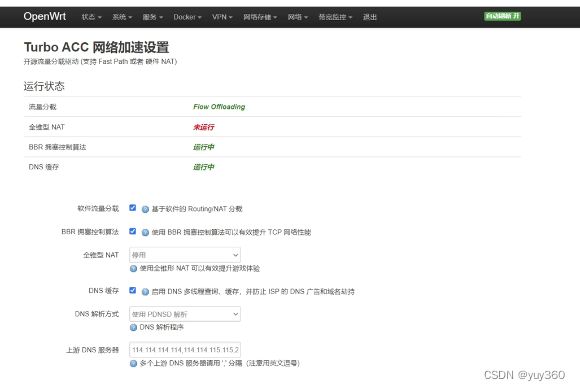Click the Turbo ACC 网络加速设置 heading
580x391 pixels.
[97, 47]
